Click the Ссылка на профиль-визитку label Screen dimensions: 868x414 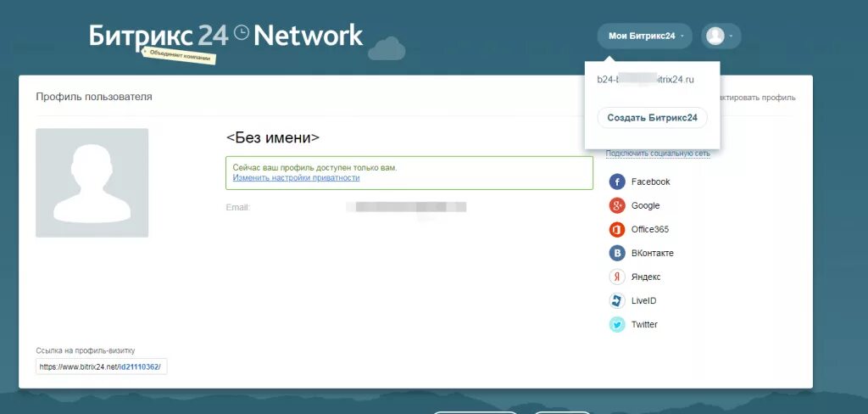tap(86, 351)
